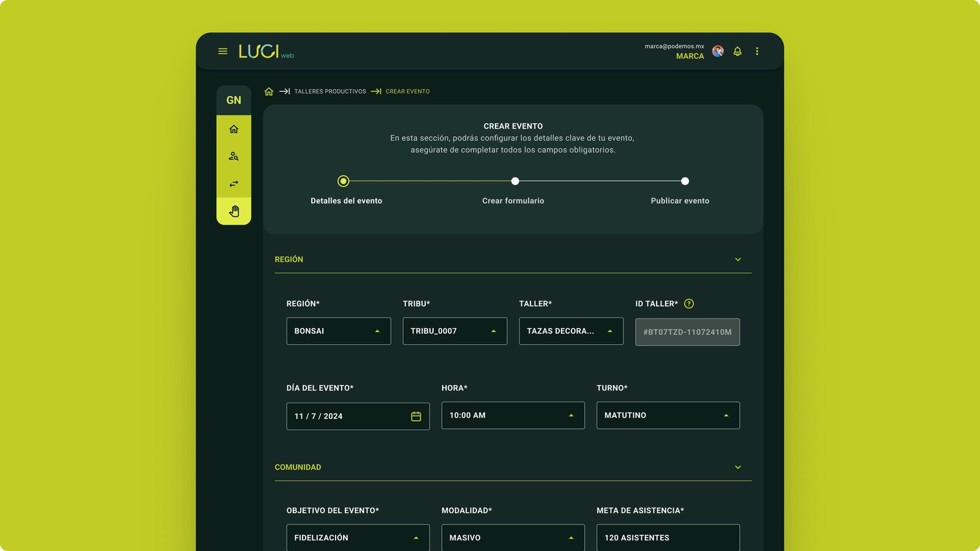Collapse the Comunidad section chevron

pyautogui.click(x=738, y=467)
